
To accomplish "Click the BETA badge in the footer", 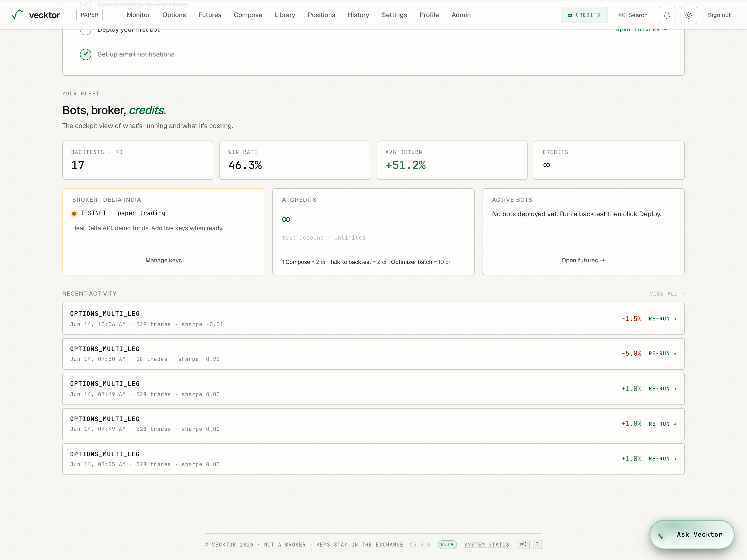I will coord(447,544).
